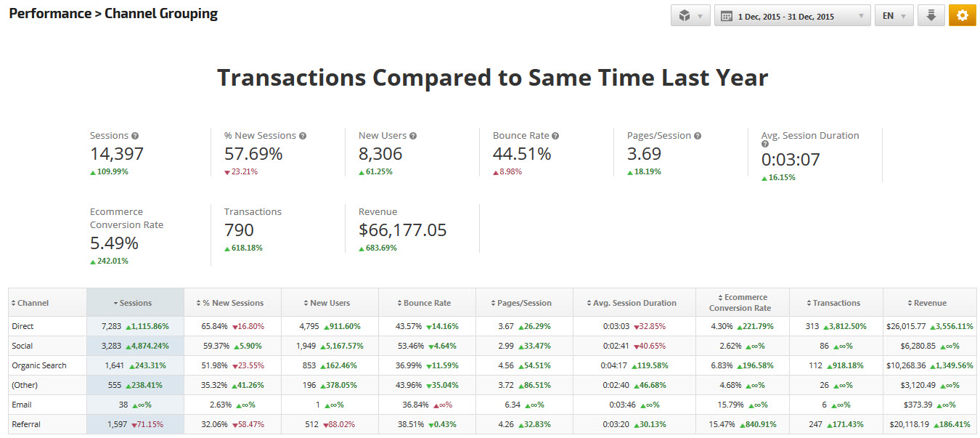Expand the EN language dropdown
This screenshot has height=438, width=980.
tap(894, 15)
